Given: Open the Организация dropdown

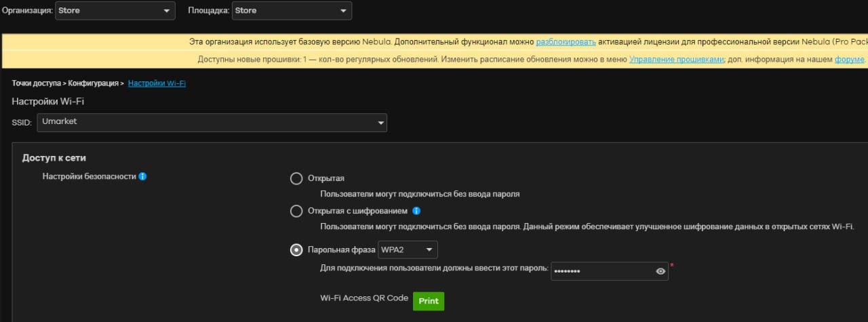Looking at the screenshot, I should click(x=115, y=11).
